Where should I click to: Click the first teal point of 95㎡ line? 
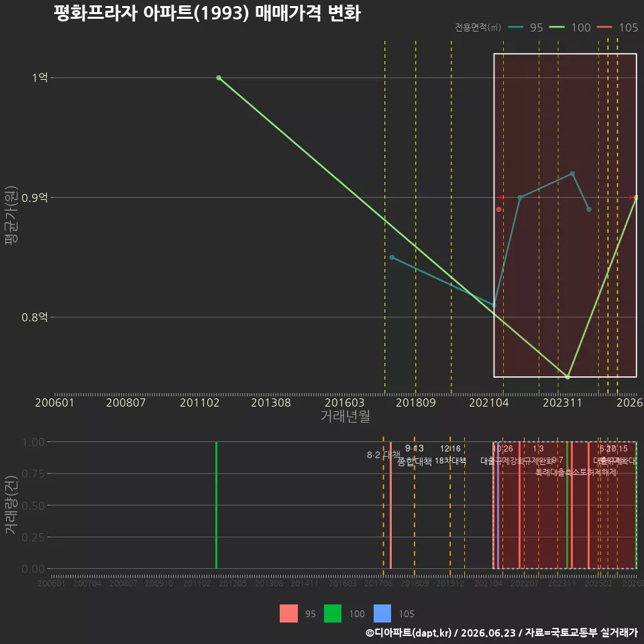coord(392,258)
